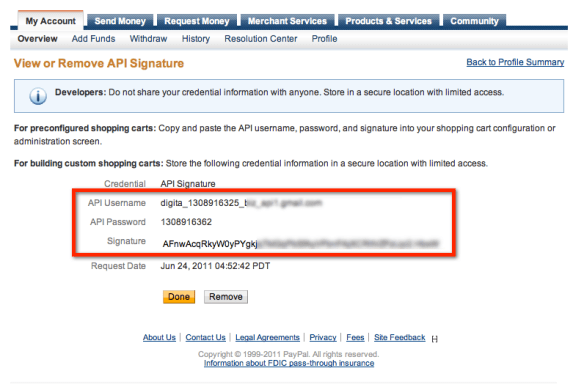Open the Request Money tab
The height and width of the screenshot is (390, 584).
tap(197, 21)
